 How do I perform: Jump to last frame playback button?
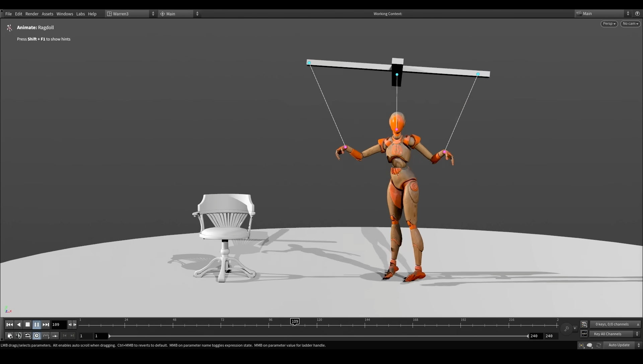point(46,325)
